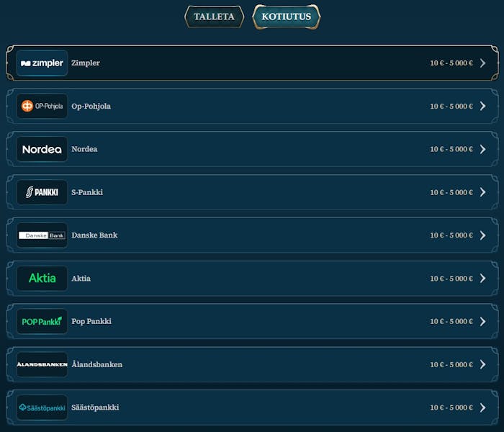504x432 pixels.
Task: Click the Danske Bank logo icon
Action: (x=42, y=235)
